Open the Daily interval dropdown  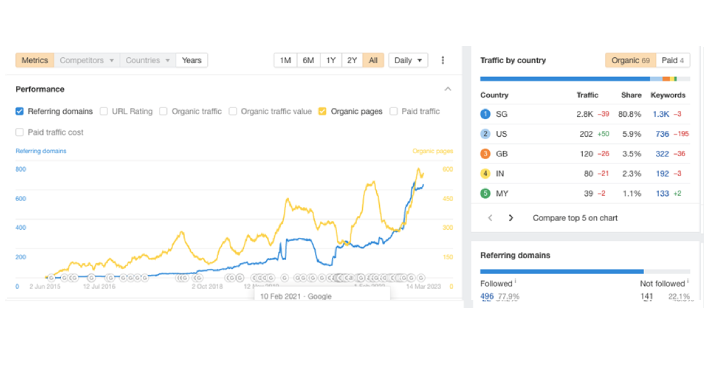(408, 60)
